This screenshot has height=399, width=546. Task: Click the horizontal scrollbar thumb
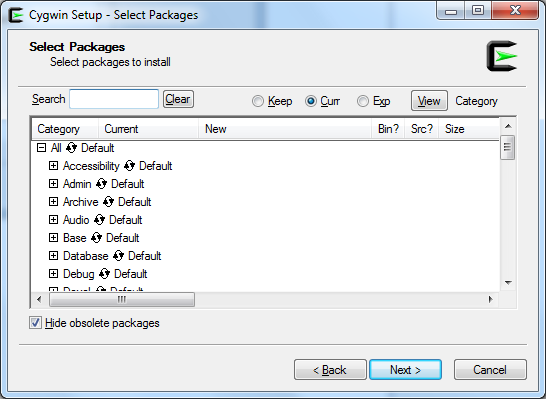tap(122, 299)
